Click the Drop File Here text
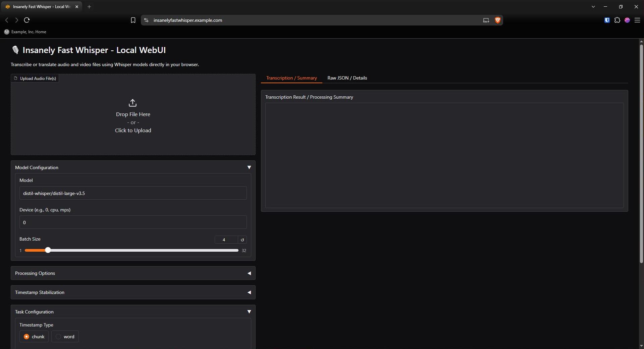644x349 pixels. tap(133, 114)
